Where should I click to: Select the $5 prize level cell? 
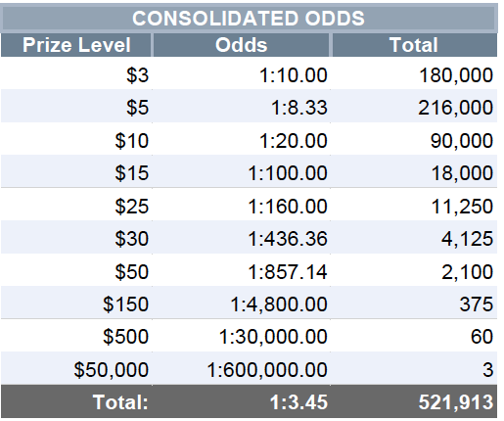point(76,107)
